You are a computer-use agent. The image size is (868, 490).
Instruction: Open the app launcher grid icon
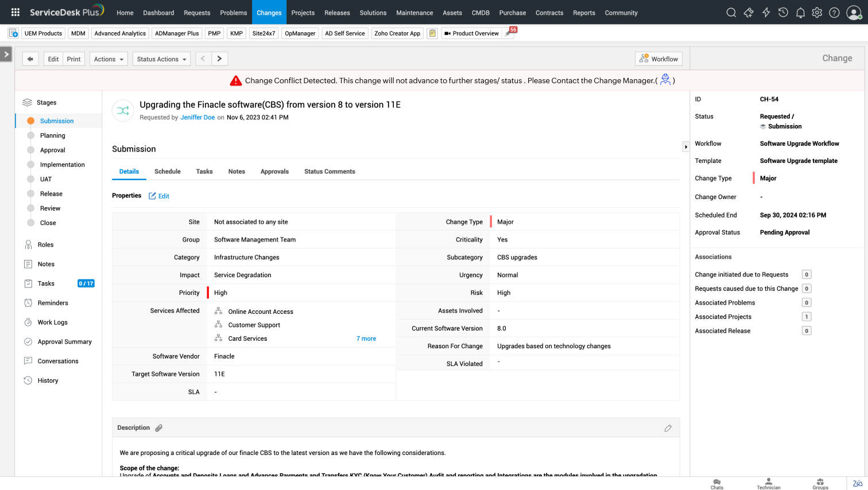click(15, 12)
